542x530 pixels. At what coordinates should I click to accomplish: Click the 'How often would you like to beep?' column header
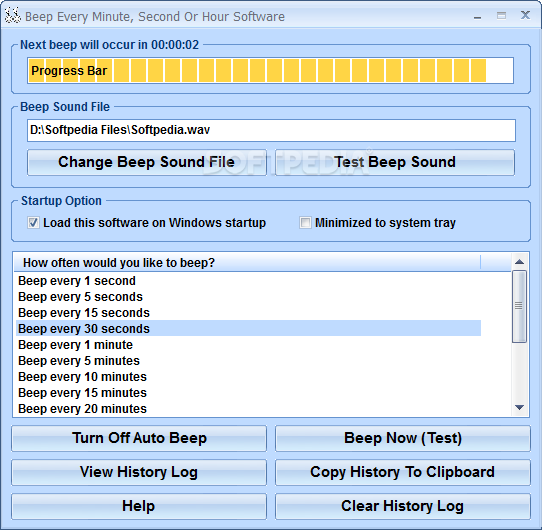(x=247, y=263)
